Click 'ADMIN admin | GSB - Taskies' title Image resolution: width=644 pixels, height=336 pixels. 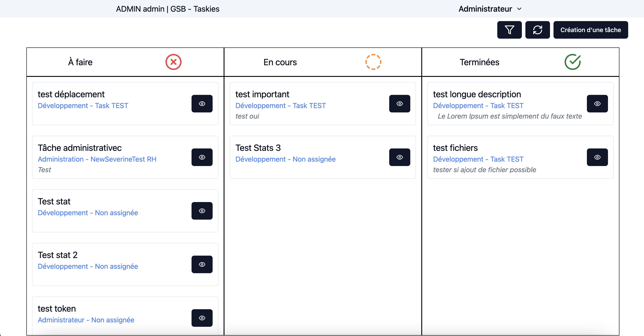(x=168, y=9)
